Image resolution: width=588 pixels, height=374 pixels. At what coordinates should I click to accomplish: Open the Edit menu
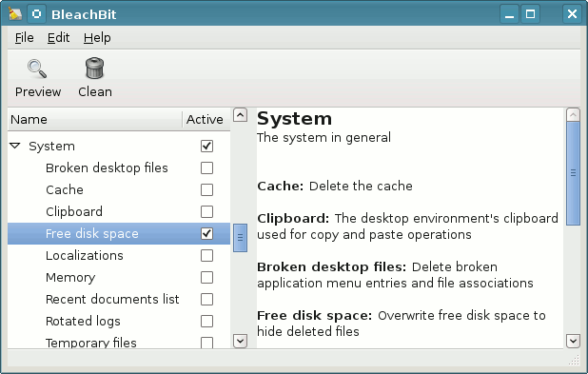pos(58,37)
